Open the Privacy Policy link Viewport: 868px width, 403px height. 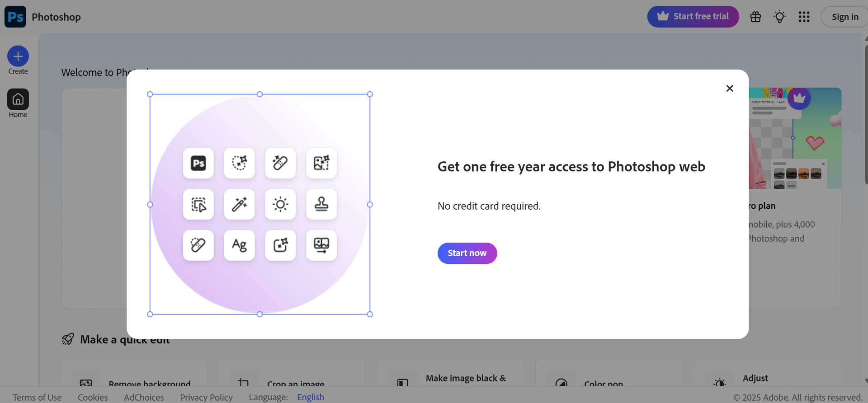206,397
